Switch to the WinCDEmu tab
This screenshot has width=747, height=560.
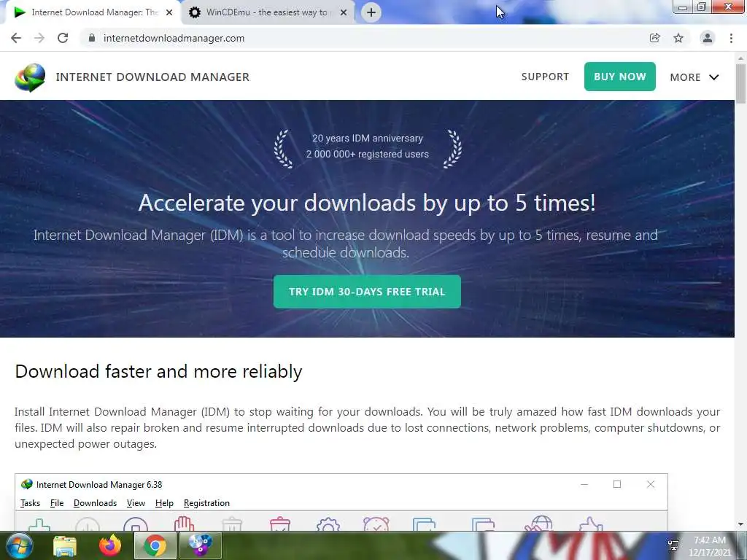267,12
